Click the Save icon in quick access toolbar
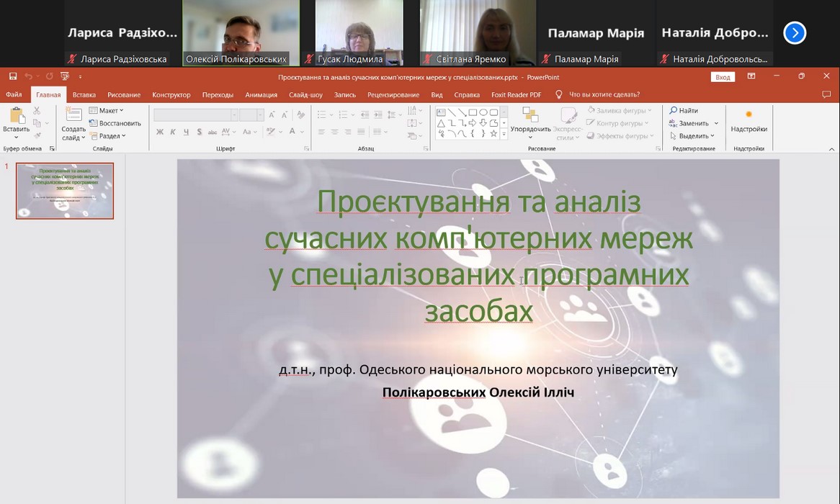 pos(13,76)
